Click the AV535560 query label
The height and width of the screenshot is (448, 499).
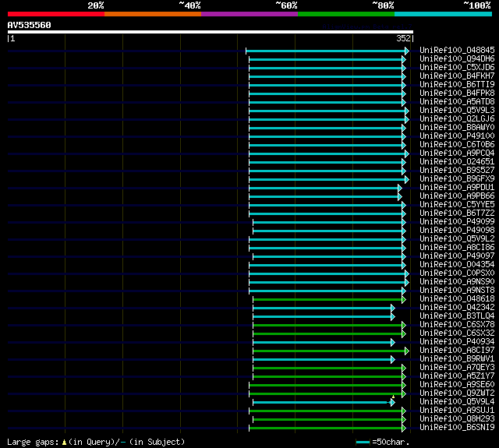30,25
